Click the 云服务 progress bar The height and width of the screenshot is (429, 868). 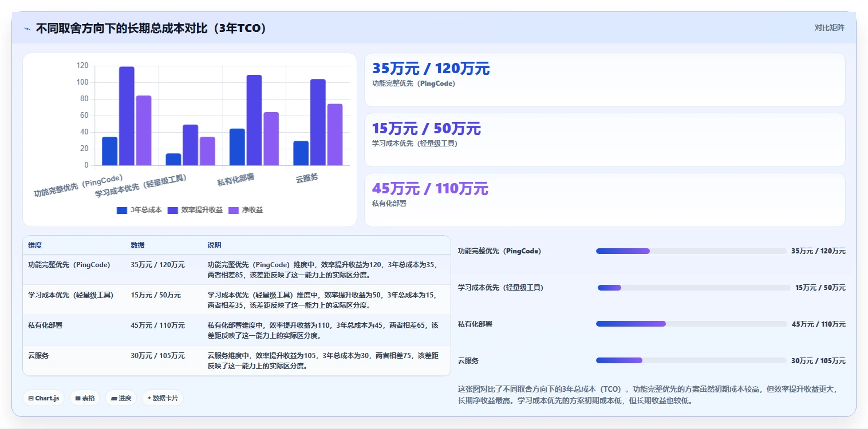691,360
